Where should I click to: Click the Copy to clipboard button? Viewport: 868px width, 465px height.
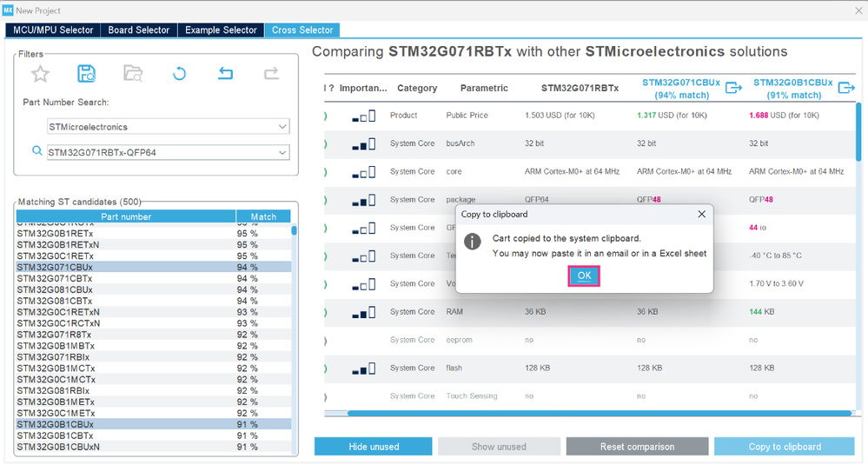(785, 446)
